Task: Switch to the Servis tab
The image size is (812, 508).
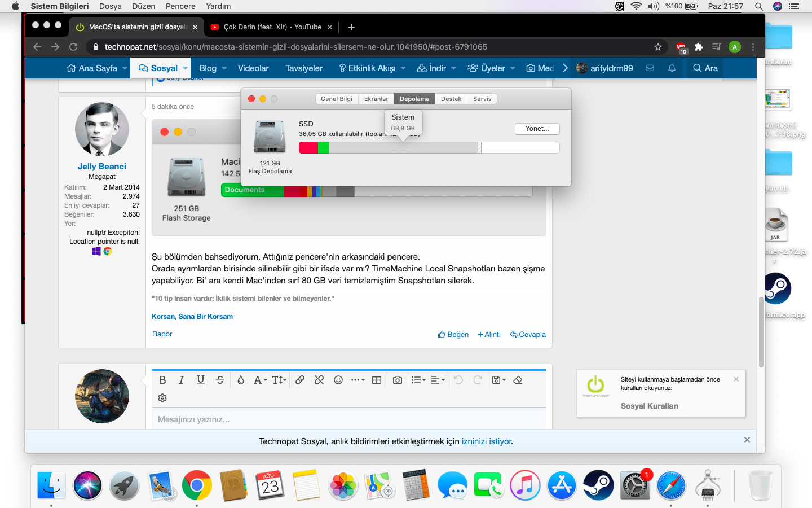Action: [x=482, y=99]
